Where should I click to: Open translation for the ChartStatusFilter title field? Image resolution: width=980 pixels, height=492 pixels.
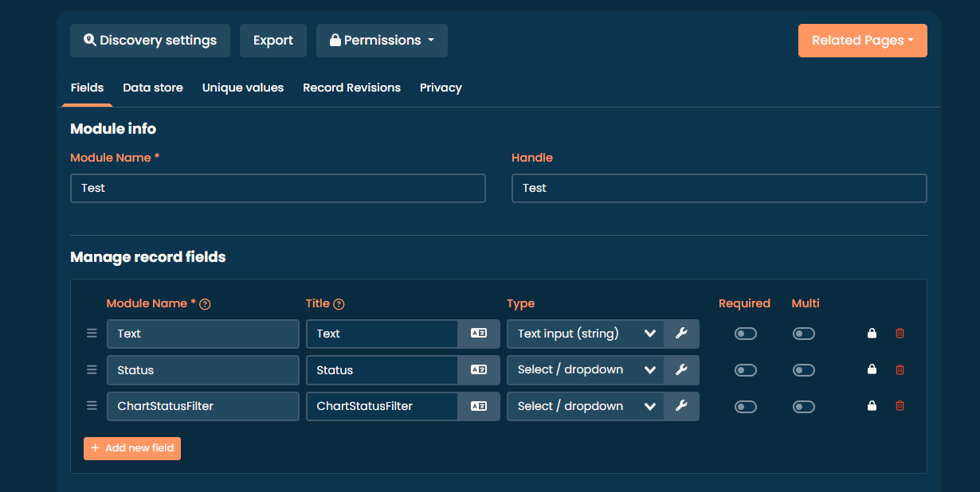(479, 406)
